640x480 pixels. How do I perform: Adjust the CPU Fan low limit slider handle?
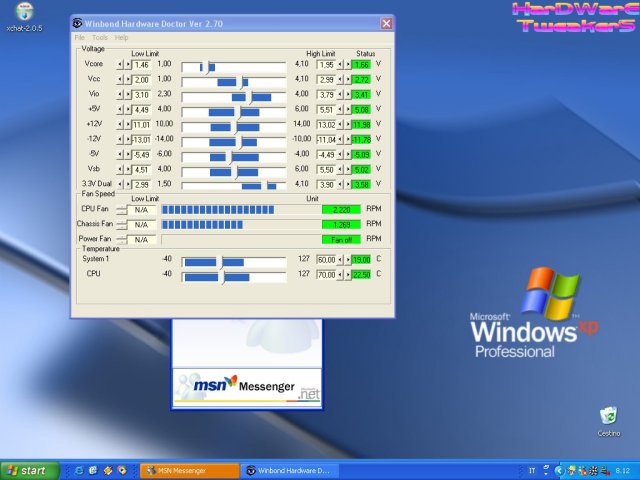point(121,210)
